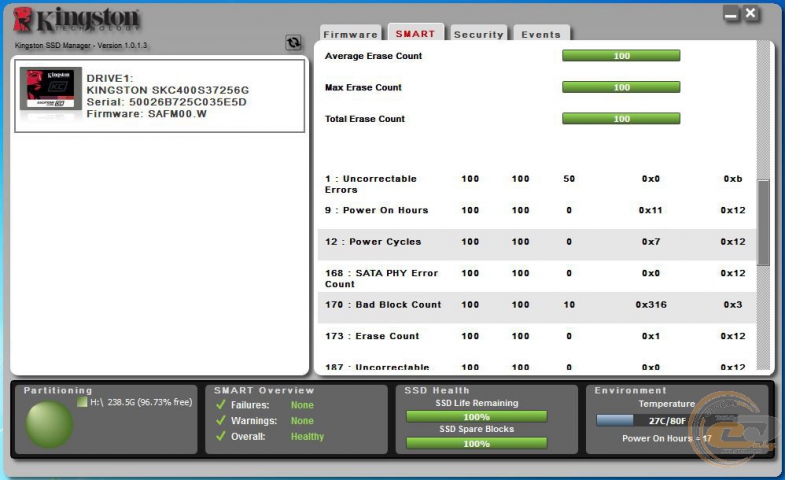Minimize the SSD Manager window
This screenshot has height=480, width=785.
pyautogui.click(x=731, y=14)
